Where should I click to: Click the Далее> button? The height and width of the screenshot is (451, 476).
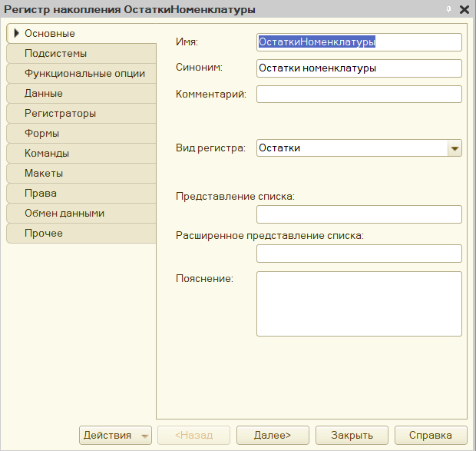point(273,435)
